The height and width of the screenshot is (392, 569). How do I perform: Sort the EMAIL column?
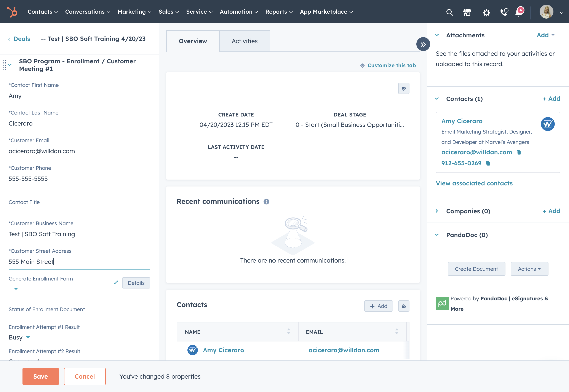click(397, 331)
